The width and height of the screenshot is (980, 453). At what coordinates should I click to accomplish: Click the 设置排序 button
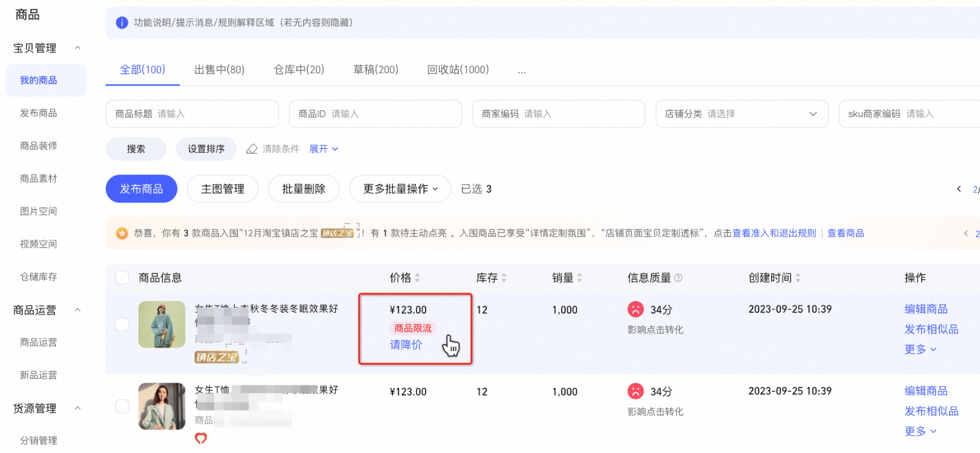pyautogui.click(x=206, y=149)
